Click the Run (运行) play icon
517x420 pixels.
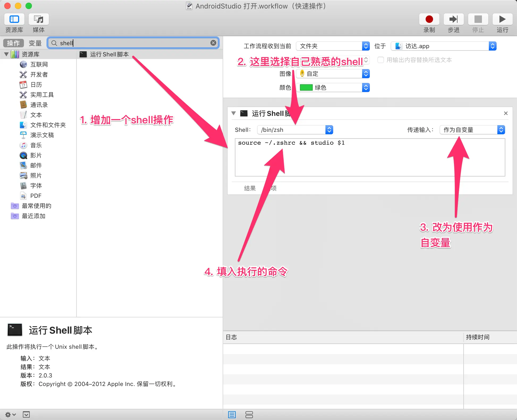[x=502, y=19]
